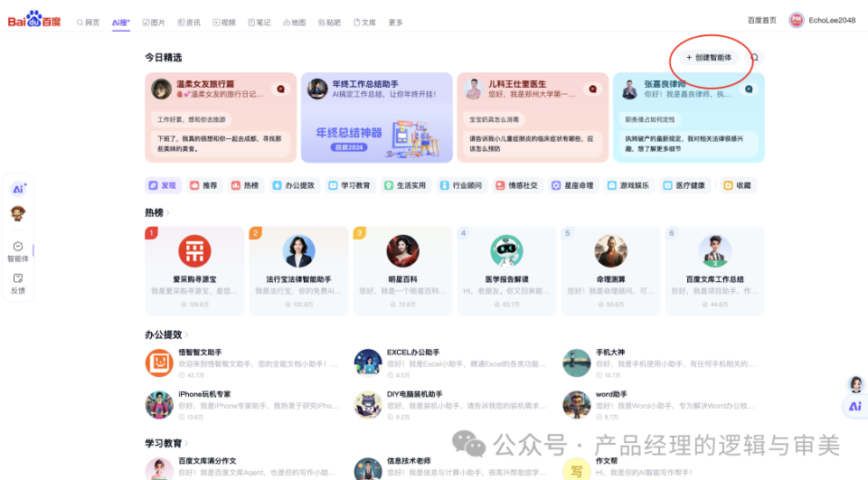This screenshot has height=480, width=868.
Task: Select the 推荐 category
Action: click(x=204, y=185)
